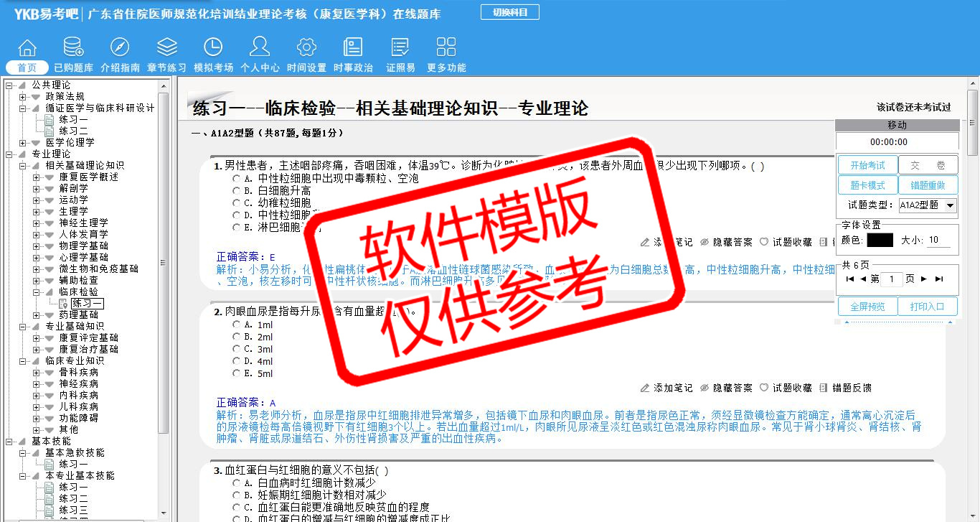
Task: Switch to the 首页 tab
Action: pos(27,67)
